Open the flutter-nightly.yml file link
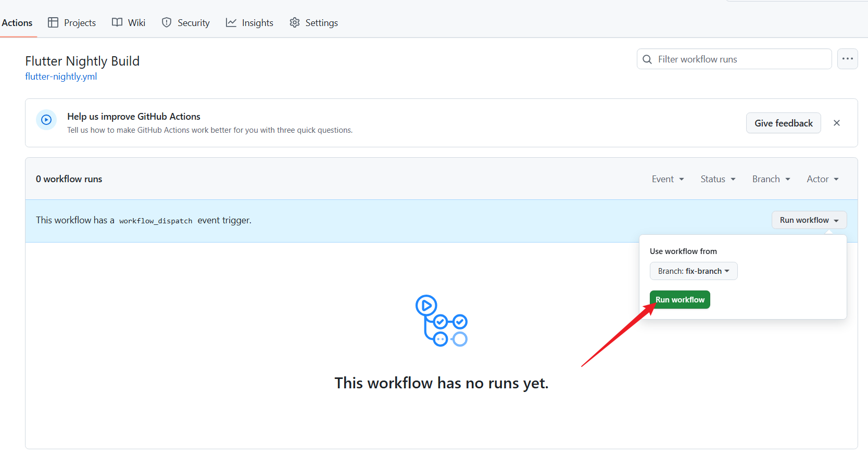The width and height of the screenshot is (868, 456). click(x=61, y=77)
